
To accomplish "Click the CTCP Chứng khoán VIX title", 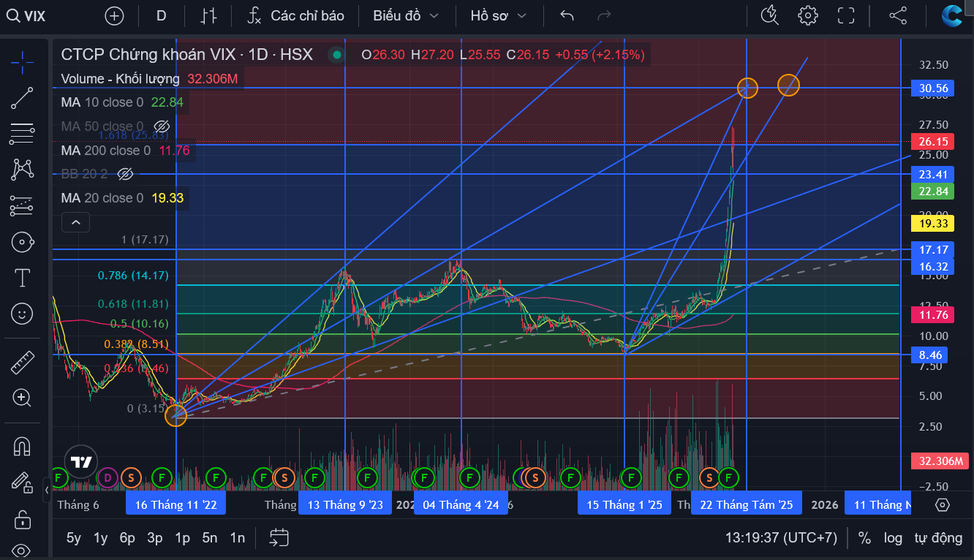I will 186,54.
